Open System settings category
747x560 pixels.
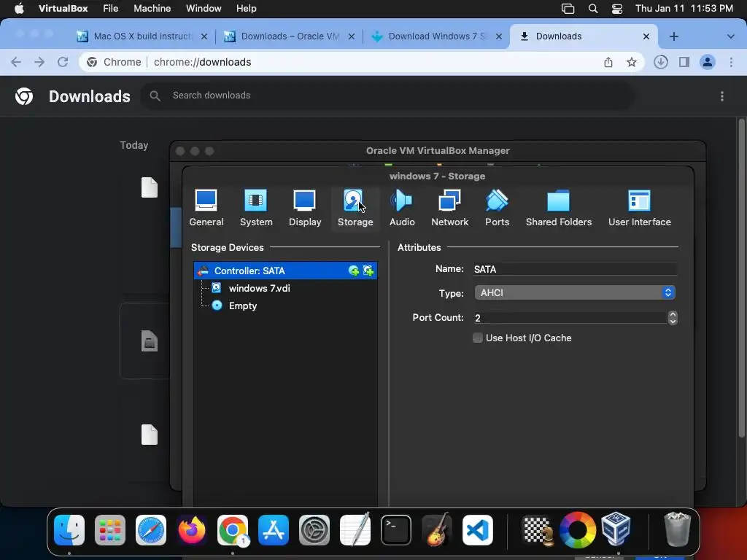(256, 208)
